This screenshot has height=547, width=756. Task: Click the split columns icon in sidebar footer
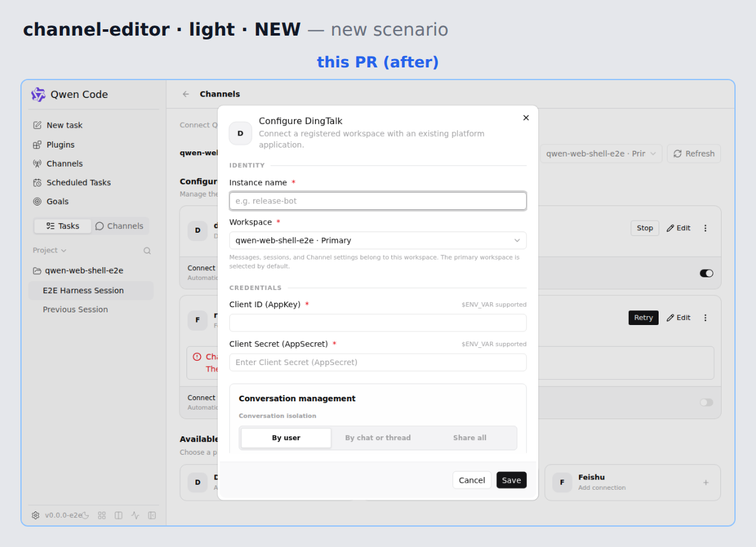click(118, 515)
